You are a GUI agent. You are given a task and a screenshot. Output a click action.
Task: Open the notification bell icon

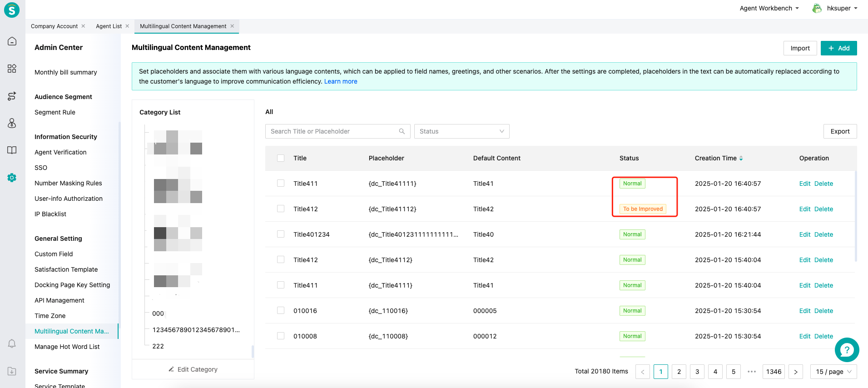pyautogui.click(x=12, y=343)
